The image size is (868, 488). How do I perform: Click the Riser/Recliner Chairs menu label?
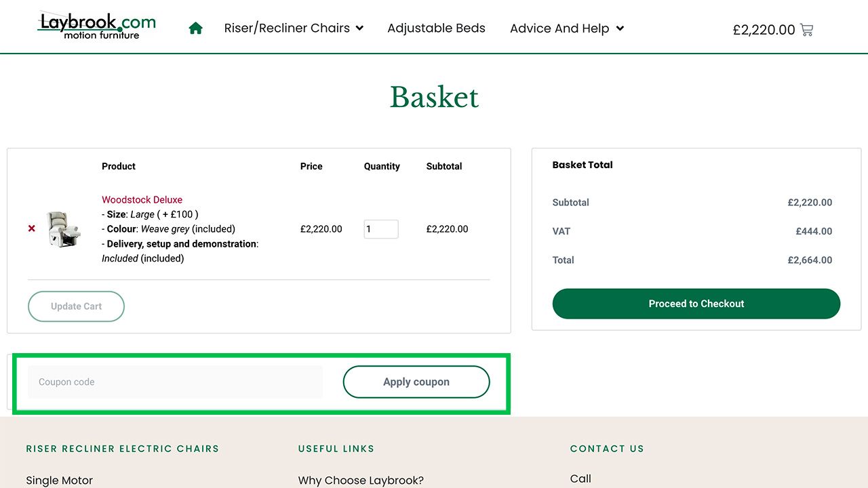point(287,28)
